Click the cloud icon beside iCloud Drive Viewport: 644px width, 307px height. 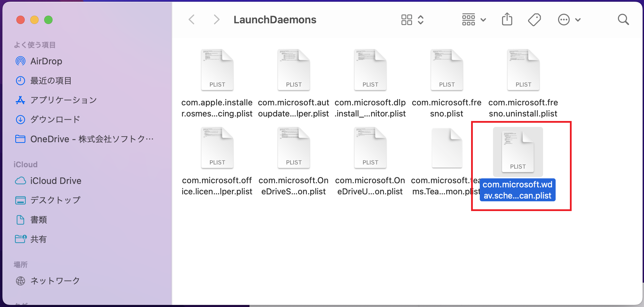coord(21,181)
